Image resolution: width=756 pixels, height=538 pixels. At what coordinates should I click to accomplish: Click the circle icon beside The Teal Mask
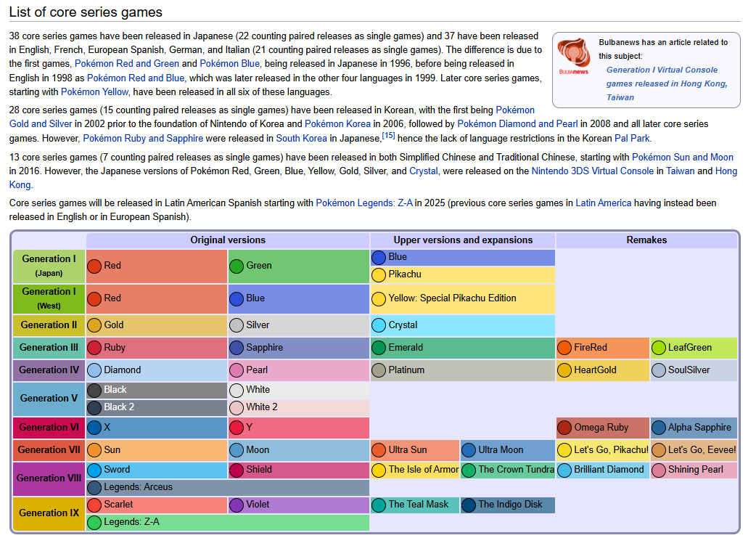379,505
